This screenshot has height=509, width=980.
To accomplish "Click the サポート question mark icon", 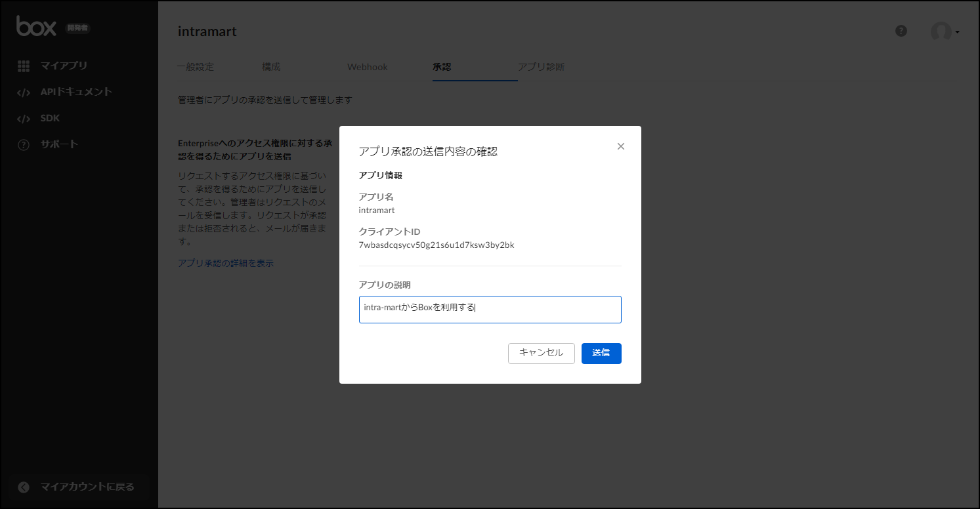I will [x=24, y=145].
